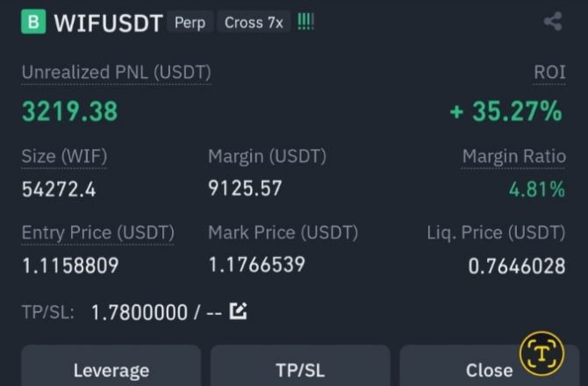Screen dimensions: 588x386
Task: Tap the Margin Ratio label
Action: (x=513, y=156)
